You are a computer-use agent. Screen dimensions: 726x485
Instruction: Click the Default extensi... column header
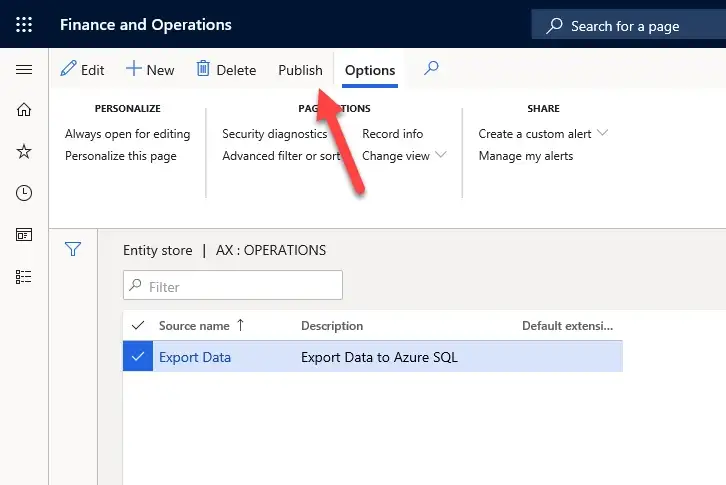point(568,326)
